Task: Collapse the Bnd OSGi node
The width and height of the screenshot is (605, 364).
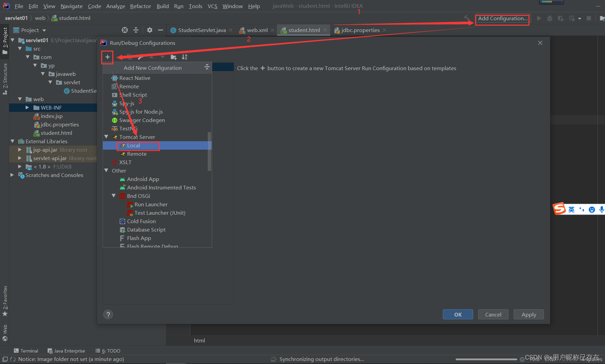Action: pos(114,196)
